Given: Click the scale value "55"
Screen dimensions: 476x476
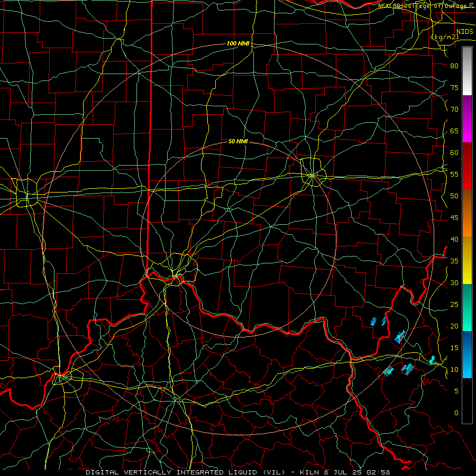Looking at the screenshot, I should 454,175.
